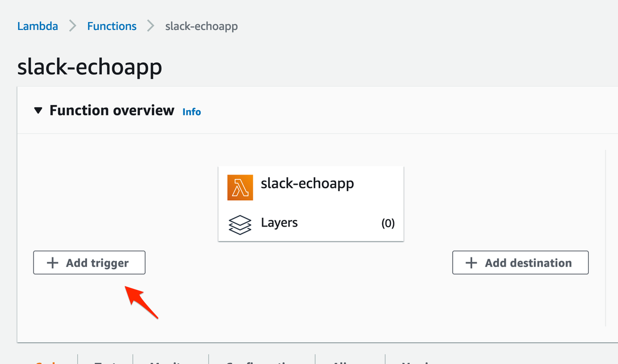Screen dimensions: 618x364
Task: Select the slack-echoapp function card title
Action: coord(307,183)
